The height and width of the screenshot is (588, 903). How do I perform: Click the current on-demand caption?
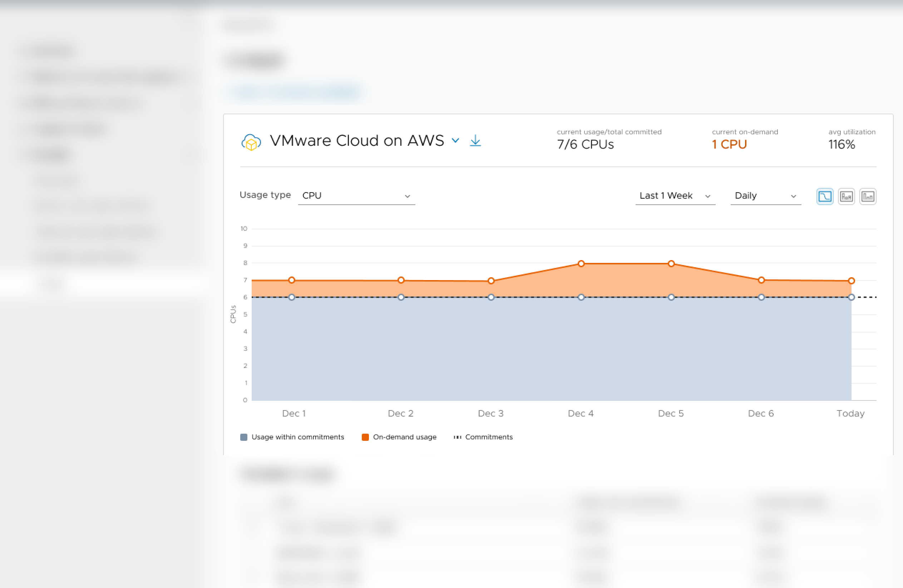tap(745, 132)
